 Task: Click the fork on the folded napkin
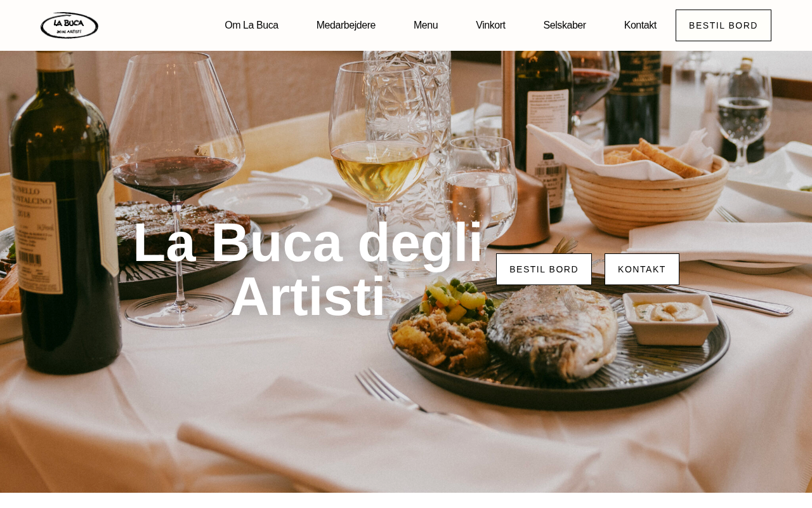click(406, 397)
